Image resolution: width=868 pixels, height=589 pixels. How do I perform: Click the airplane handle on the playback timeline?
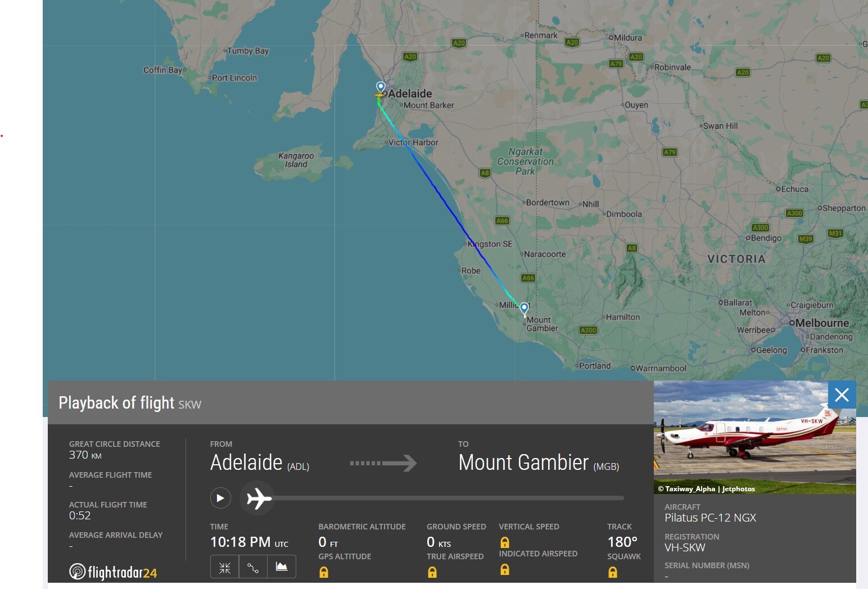pyautogui.click(x=257, y=498)
